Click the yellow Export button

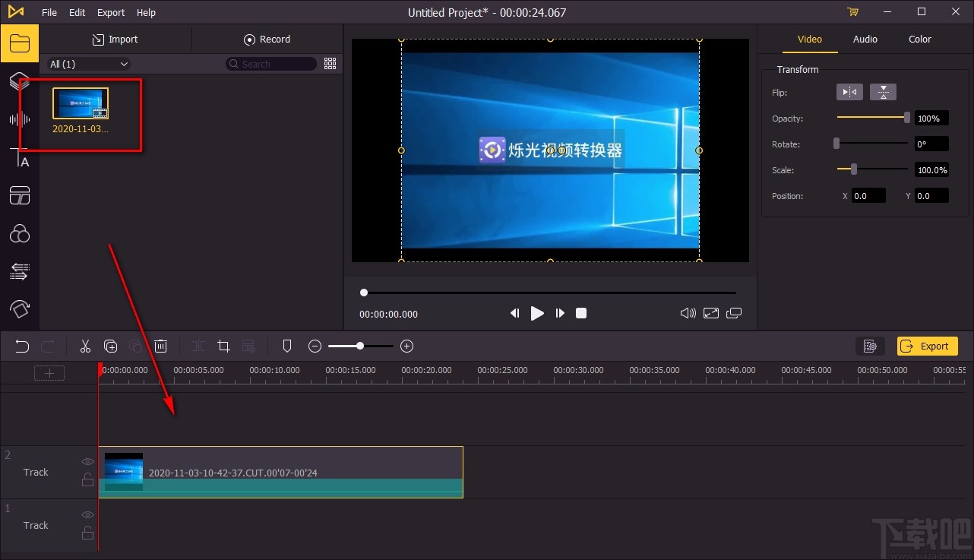tap(927, 346)
